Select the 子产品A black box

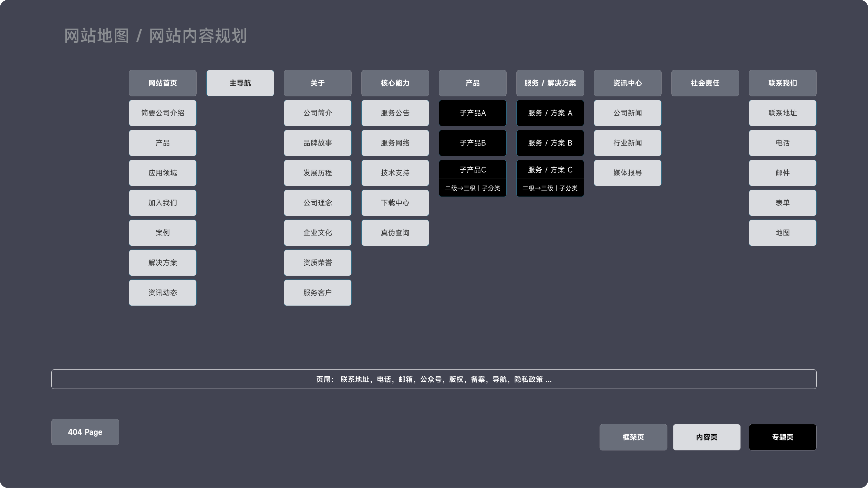tap(473, 113)
